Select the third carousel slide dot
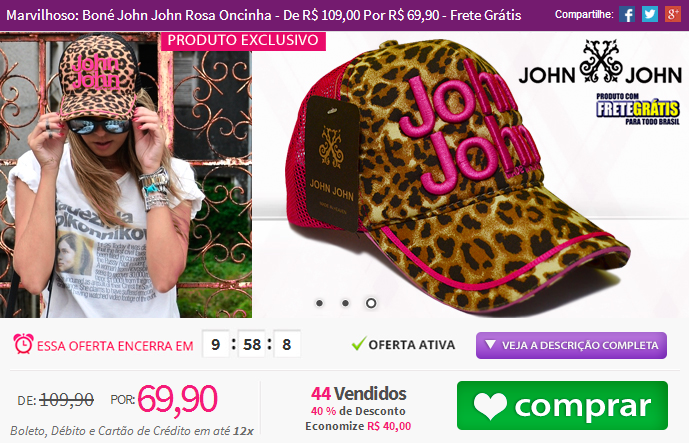 tap(371, 303)
